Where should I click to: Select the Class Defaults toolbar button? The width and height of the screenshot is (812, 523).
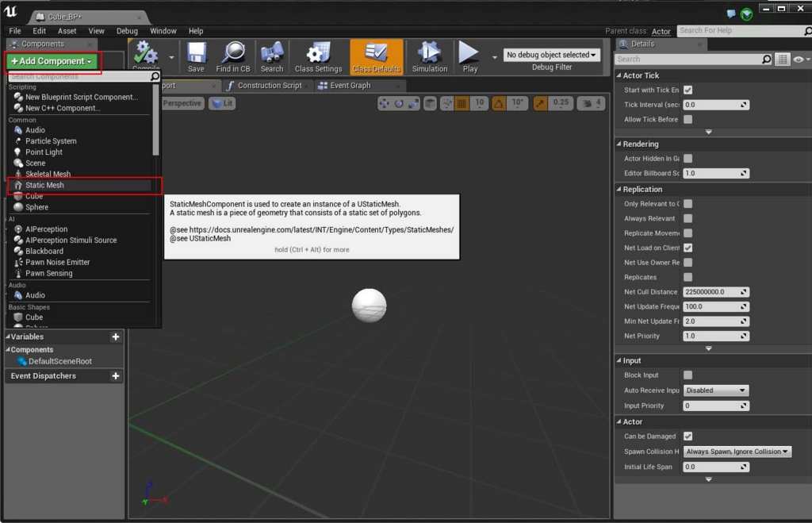coord(377,56)
